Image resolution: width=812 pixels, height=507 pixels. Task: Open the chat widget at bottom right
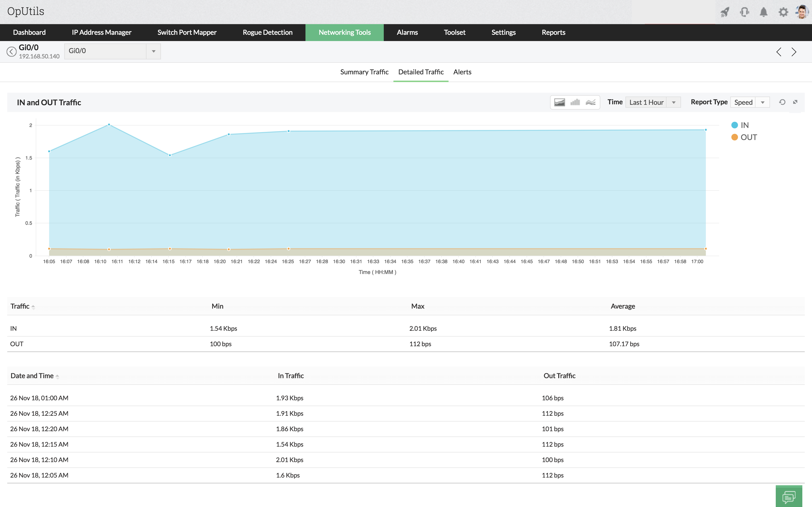[x=789, y=496]
